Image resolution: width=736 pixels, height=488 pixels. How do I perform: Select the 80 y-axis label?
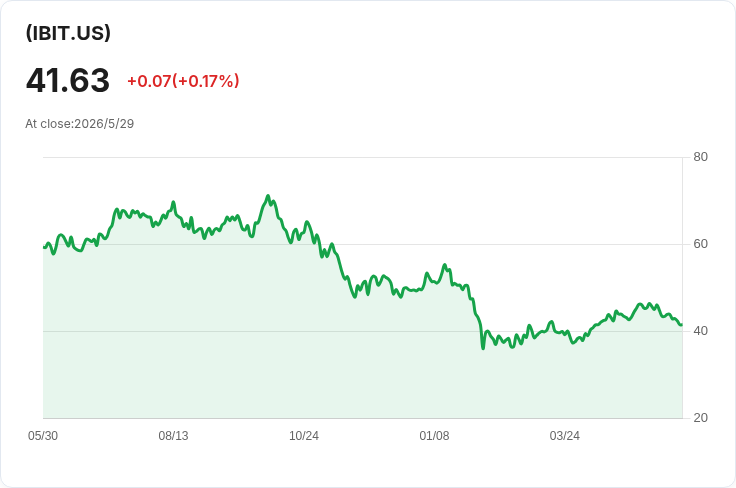tap(700, 157)
